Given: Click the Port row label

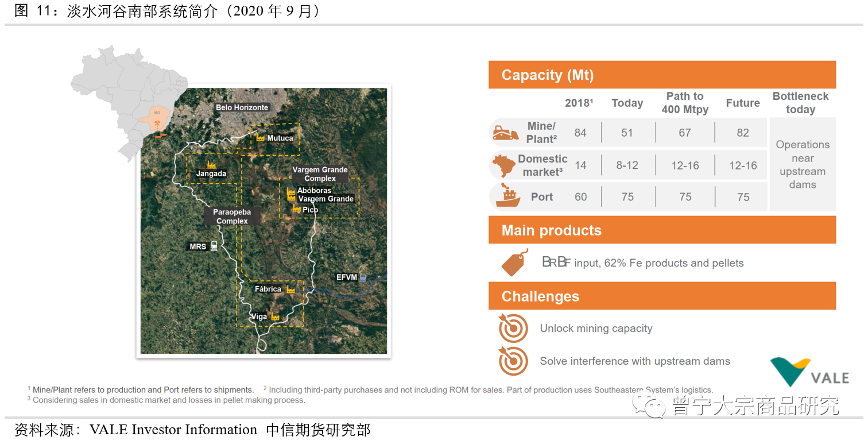Looking at the screenshot, I should (x=542, y=197).
